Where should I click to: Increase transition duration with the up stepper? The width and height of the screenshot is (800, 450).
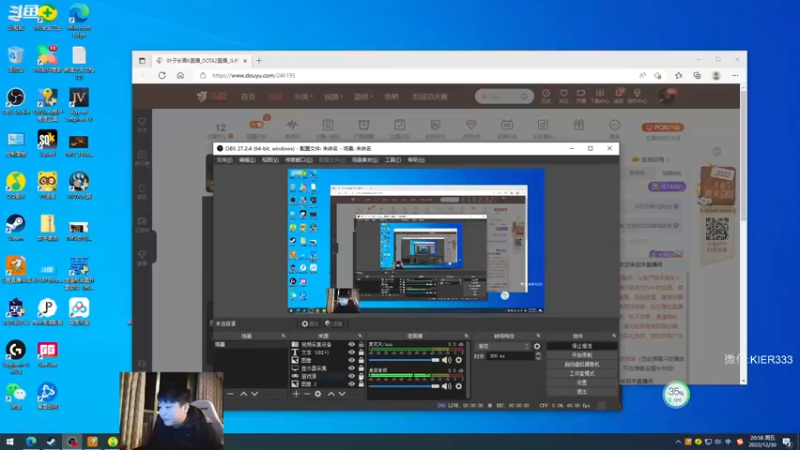coord(538,354)
